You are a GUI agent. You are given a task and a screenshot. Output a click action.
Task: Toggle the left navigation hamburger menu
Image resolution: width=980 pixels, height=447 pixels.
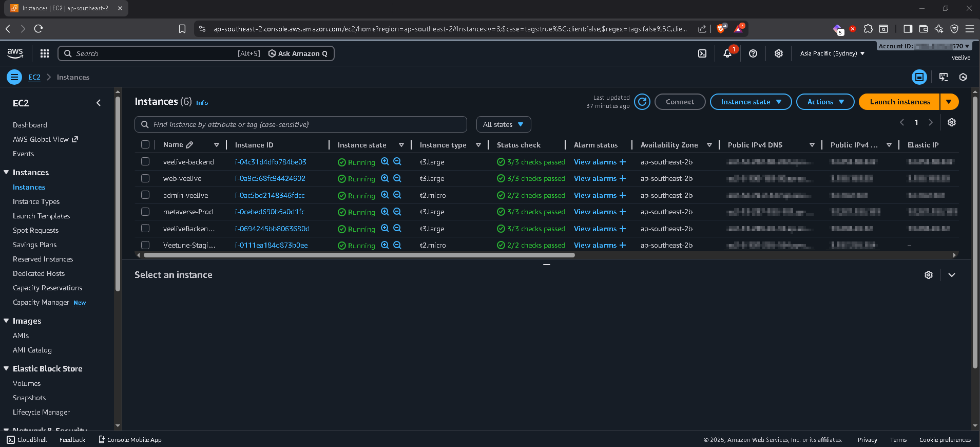coord(14,77)
